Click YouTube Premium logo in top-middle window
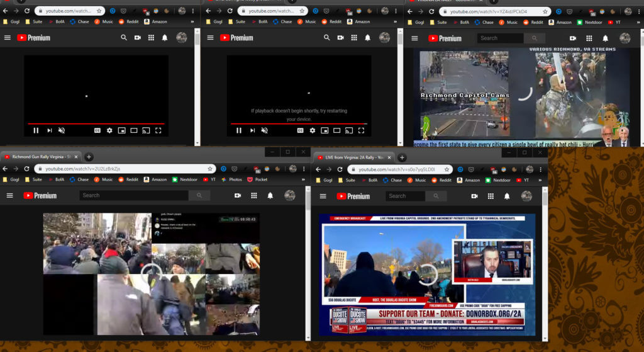Viewport: 644px width, 352px height. click(x=236, y=37)
